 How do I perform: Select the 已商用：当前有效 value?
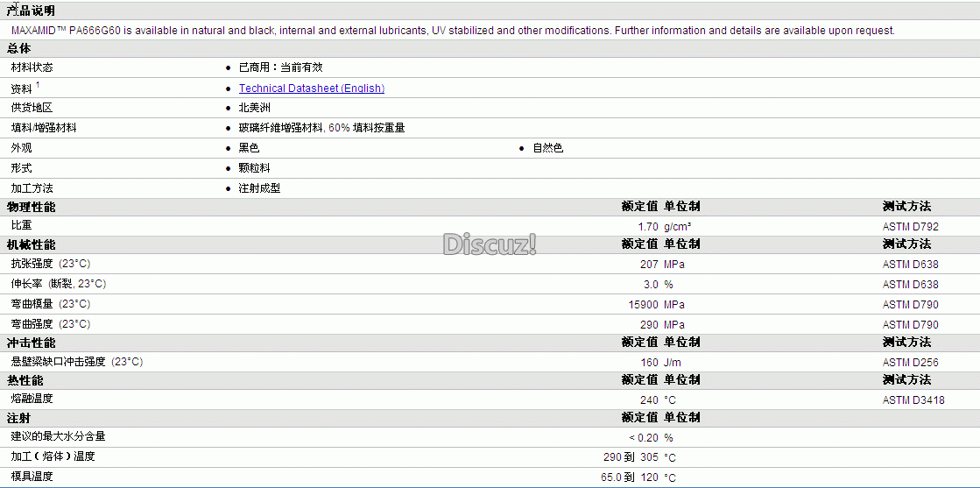pyautogui.click(x=280, y=67)
